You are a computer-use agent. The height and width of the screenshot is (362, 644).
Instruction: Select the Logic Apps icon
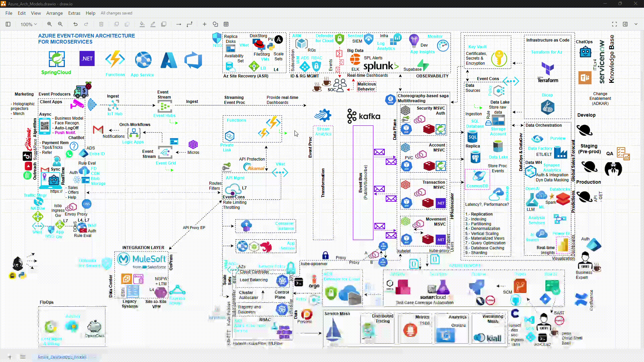pos(134,133)
